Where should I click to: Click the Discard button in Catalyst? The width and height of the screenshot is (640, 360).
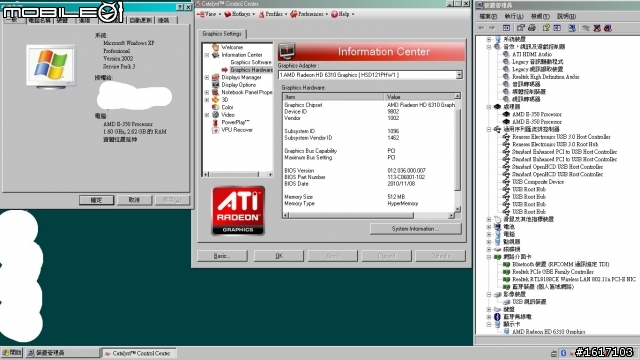pyautogui.click(x=387, y=256)
